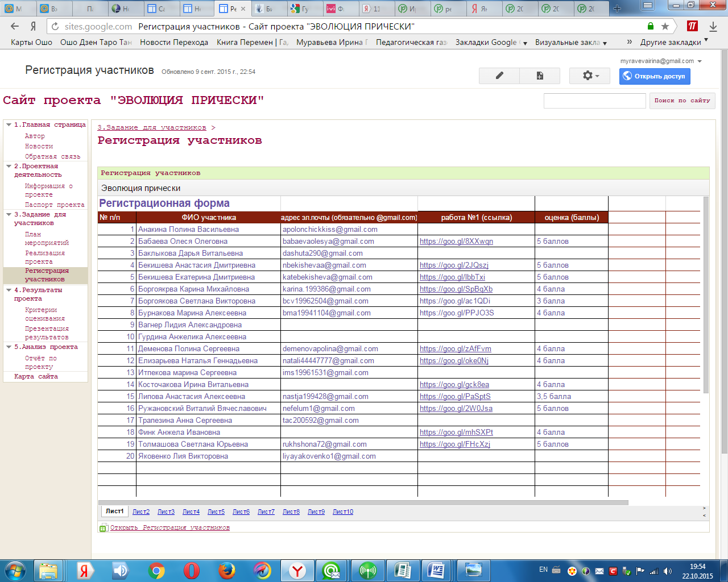Open the https://goo.gl/FHcXzj work link
This screenshot has width=728, height=582.
click(x=455, y=444)
